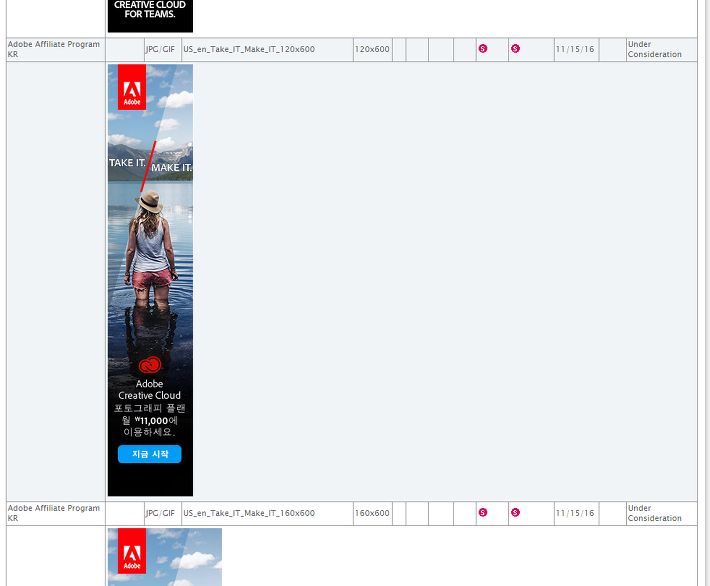Click the 160x600 size cell
The width and height of the screenshot is (710, 586).
pyautogui.click(x=372, y=513)
